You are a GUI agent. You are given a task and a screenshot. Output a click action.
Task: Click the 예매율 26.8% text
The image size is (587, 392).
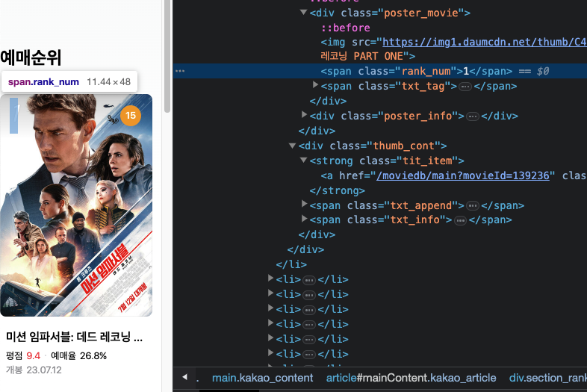pos(78,355)
